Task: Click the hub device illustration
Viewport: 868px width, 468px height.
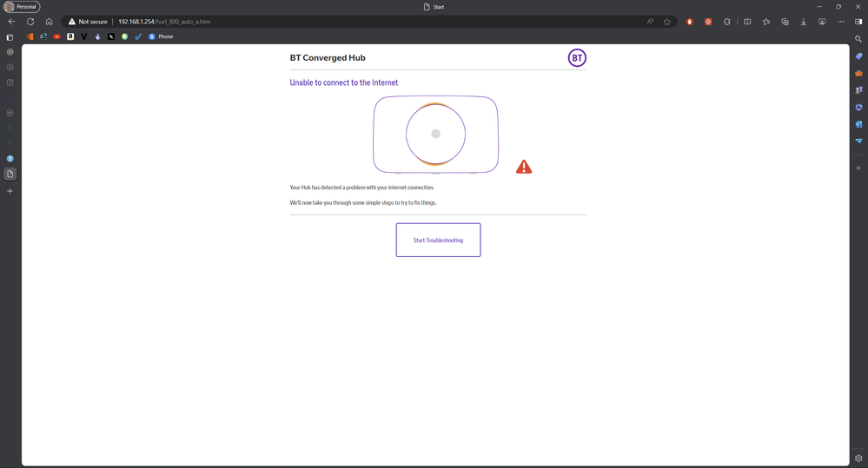Action: point(435,135)
